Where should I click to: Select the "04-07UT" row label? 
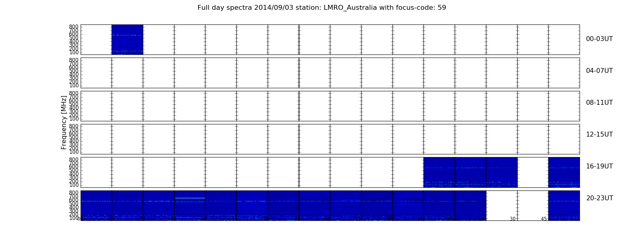[599, 71]
